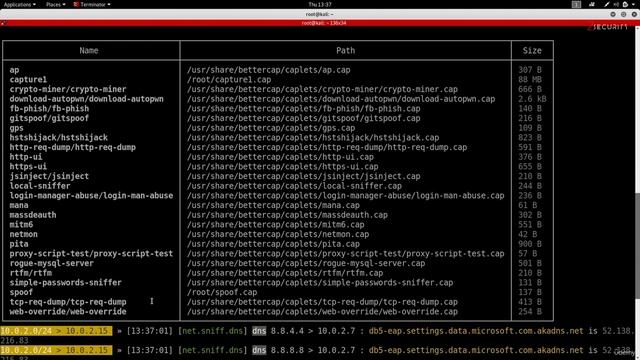Select the 'mana' caplet name
The height and width of the screenshot is (360, 640).
point(19,205)
